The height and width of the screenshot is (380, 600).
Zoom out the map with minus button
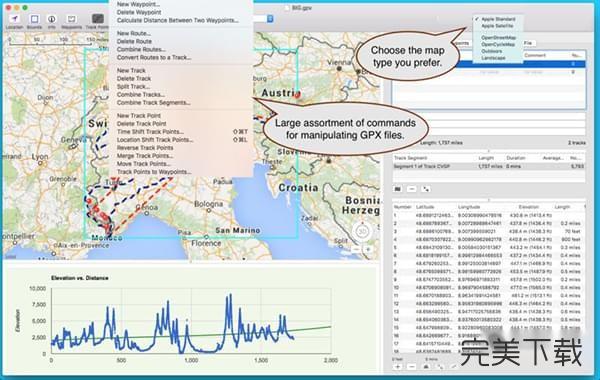(356, 250)
